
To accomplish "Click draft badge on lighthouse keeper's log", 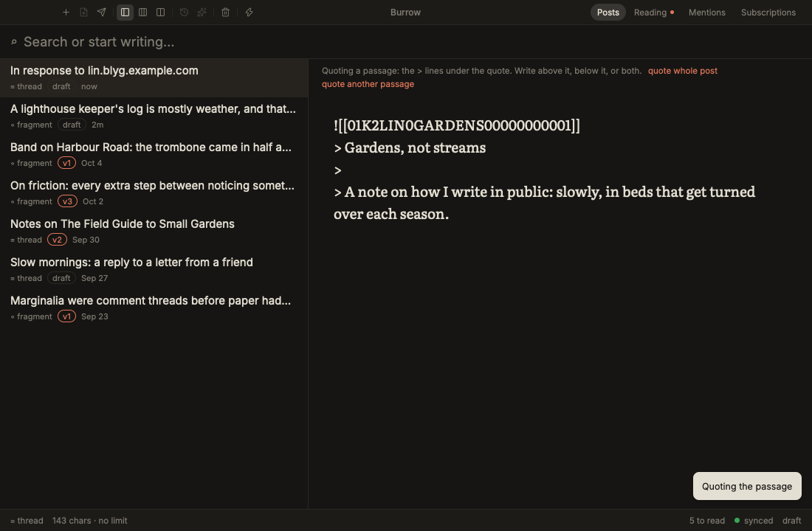I will (x=72, y=125).
